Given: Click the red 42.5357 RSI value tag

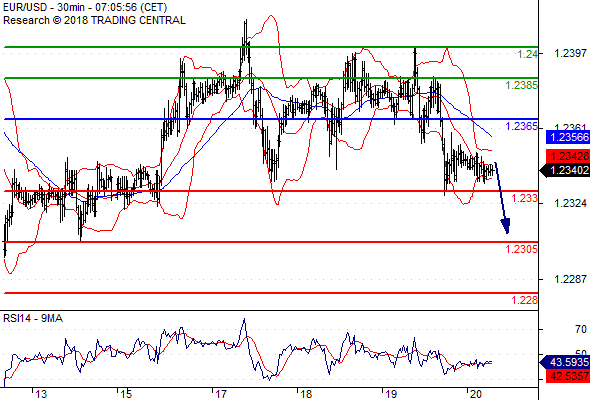Looking at the screenshot, I should tap(568, 376).
